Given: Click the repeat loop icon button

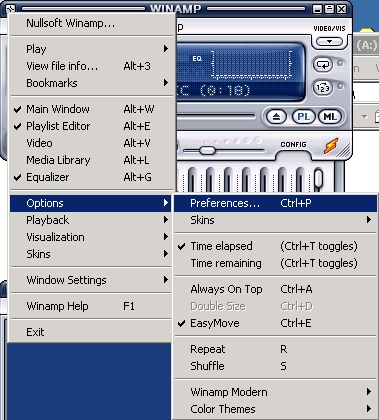Looking at the screenshot, I should (x=323, y=64).
